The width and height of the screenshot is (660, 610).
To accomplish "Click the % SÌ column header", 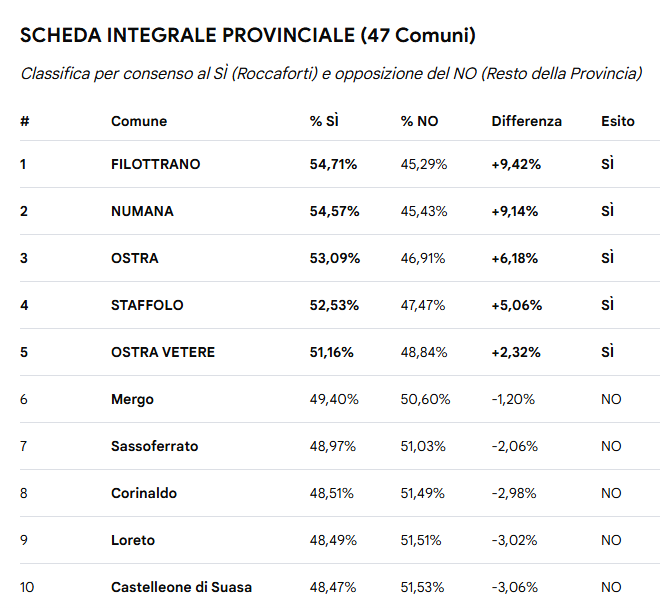I will (324, 121).
